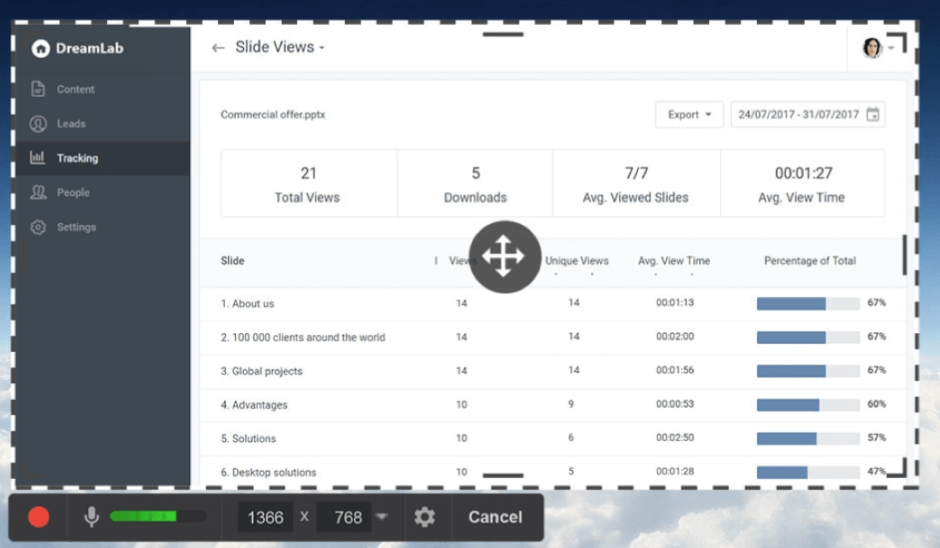Sort by Unique Views column header

pyautogui.click(x=577, y=261)
